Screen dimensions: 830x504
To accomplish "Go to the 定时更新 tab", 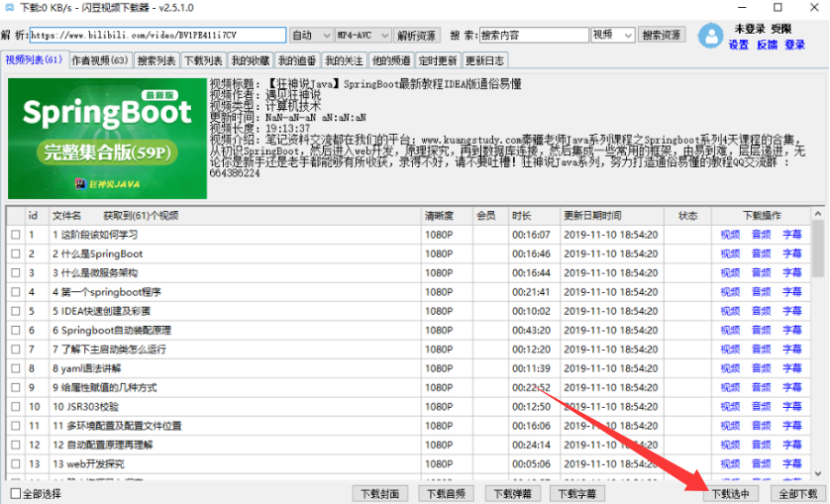I will (x=435, y=60).
